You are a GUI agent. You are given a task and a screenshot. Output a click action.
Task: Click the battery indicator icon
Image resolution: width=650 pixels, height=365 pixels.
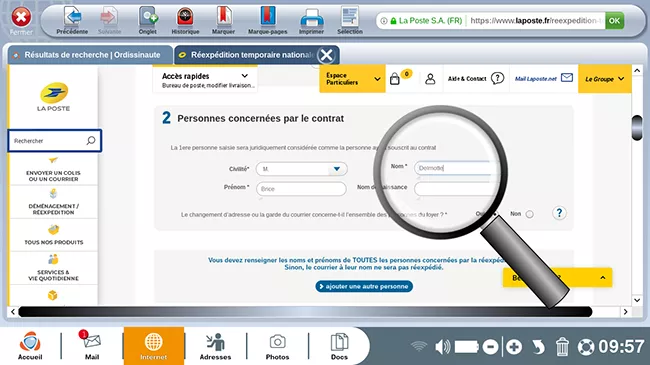(x=467, y=347)
